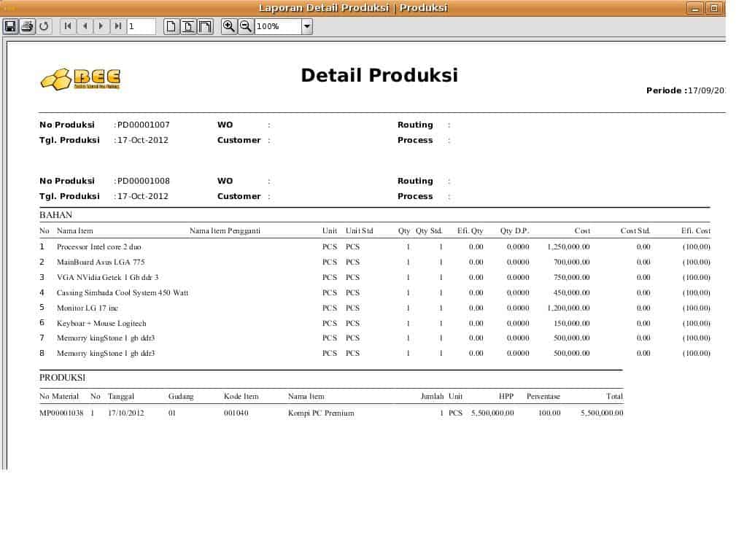Viewport: 747px width, 560px height.
Task: Select the Processor Intel core 2 duo row
Action: pyautogui.click(x=99, y=247)
